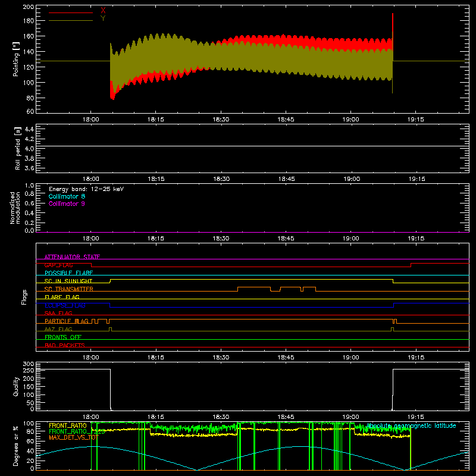
Task: Click the SC_TRANSMITTER flag label
Action: [x=68, y=289]
